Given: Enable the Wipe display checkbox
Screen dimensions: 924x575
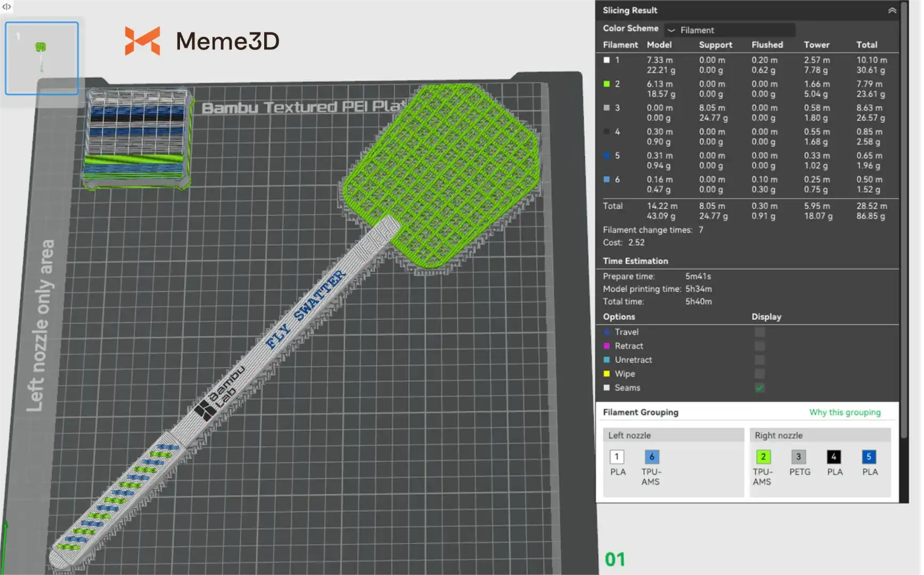Looking at the screenshot, I should pyautogui.click(x=759, y=374).
